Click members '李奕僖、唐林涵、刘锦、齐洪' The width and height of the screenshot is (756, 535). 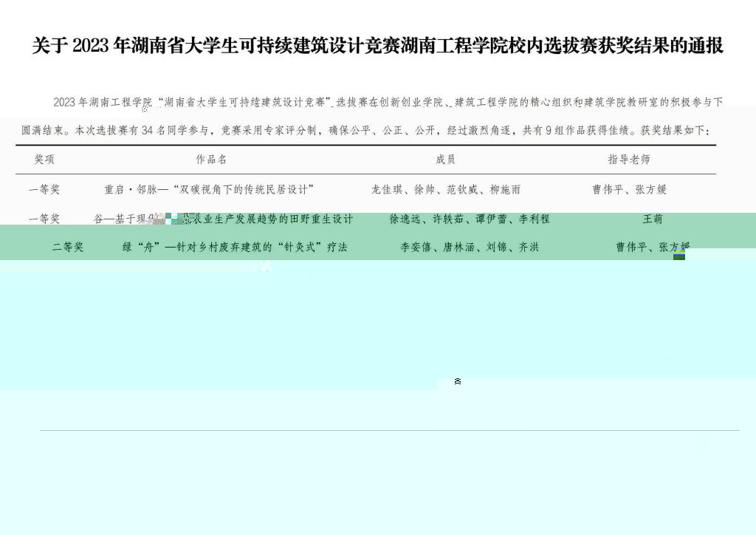pyautogui.click(x=470, y=247)
